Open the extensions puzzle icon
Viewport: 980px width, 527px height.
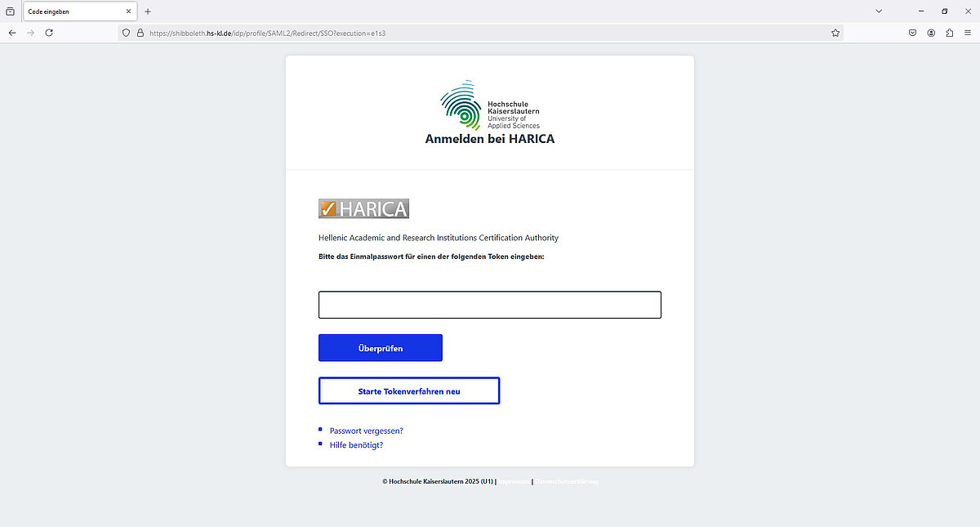(950, 33)
